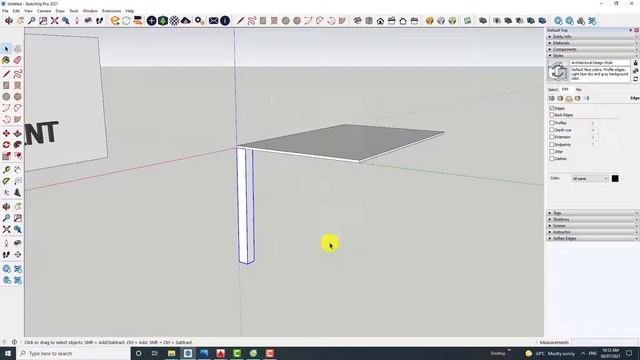The height and width of the screenshot is (360, 640).
Task: Collapse the Styles panel
Action: [x=593, y=56]
